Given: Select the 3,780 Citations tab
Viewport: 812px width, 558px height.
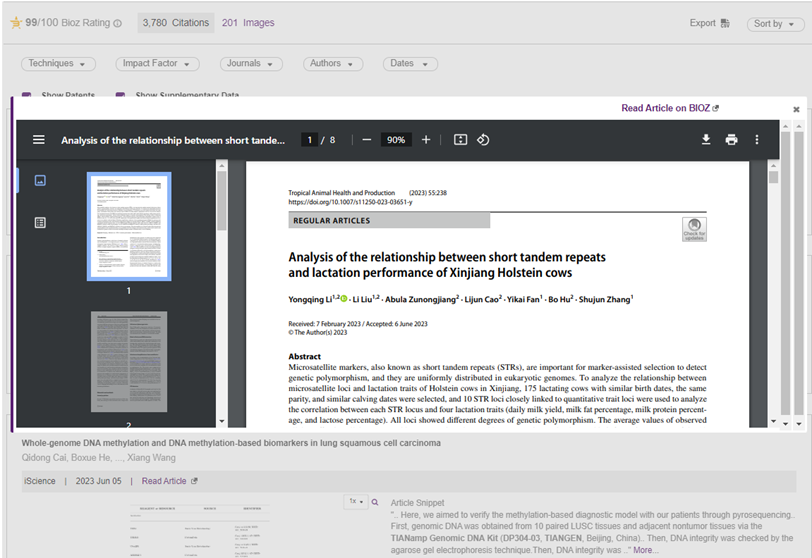Looking at the screenshot, I should [175, 23].
